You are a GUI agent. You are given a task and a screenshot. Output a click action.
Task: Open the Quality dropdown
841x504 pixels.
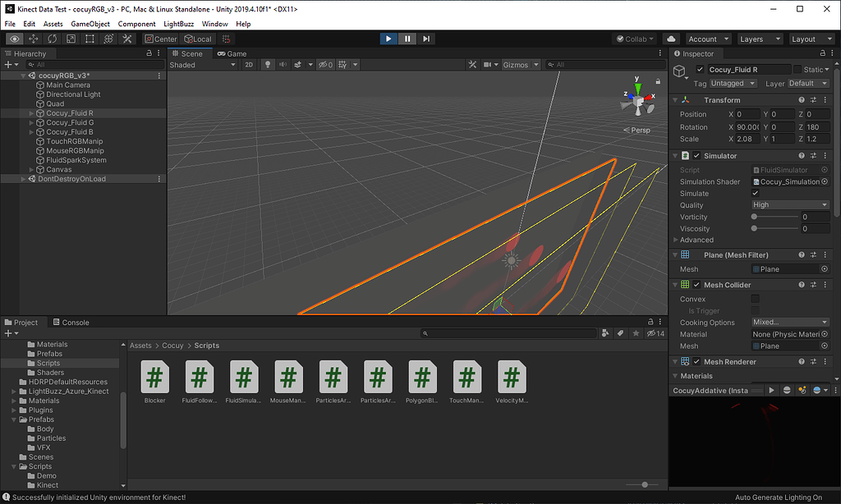790,204
